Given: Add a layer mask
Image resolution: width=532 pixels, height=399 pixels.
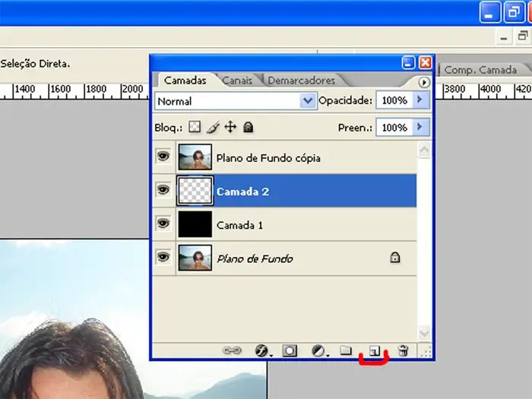Looking at the screenshot, I should point(290,350).
